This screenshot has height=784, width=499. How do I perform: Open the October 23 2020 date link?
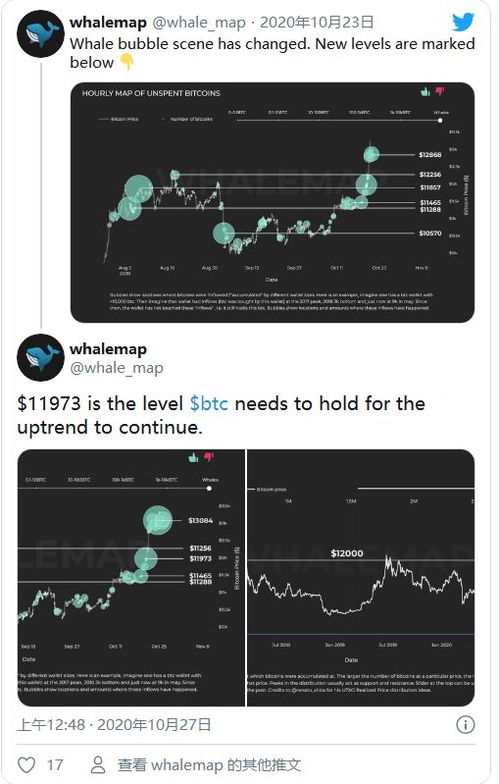[x=317, y=22]
